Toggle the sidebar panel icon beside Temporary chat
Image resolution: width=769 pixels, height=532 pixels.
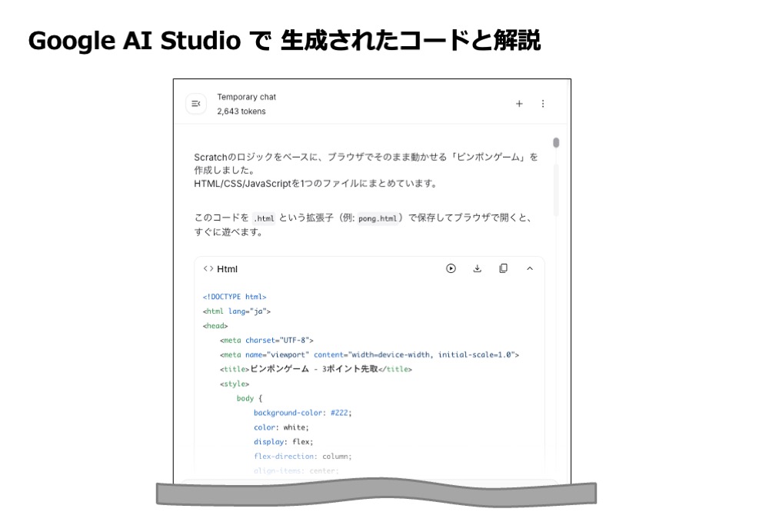pos(196,104)
